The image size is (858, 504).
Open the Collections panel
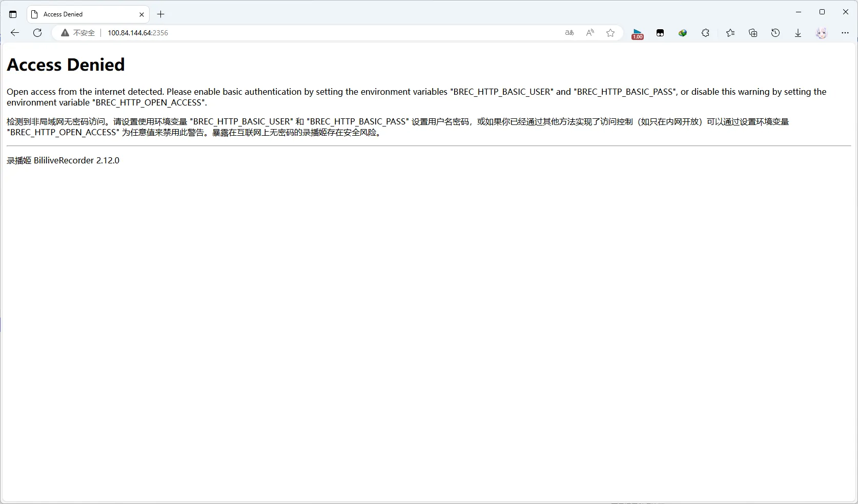(753, 33)
